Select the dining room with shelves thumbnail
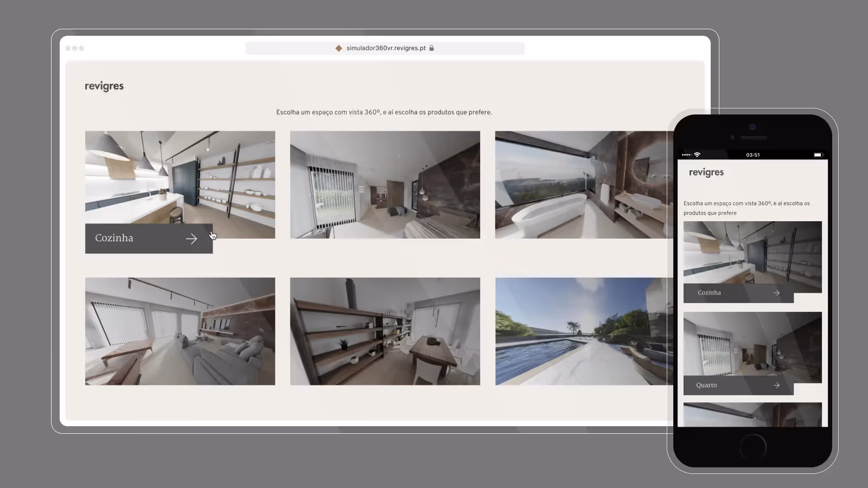 pos(385,331)
